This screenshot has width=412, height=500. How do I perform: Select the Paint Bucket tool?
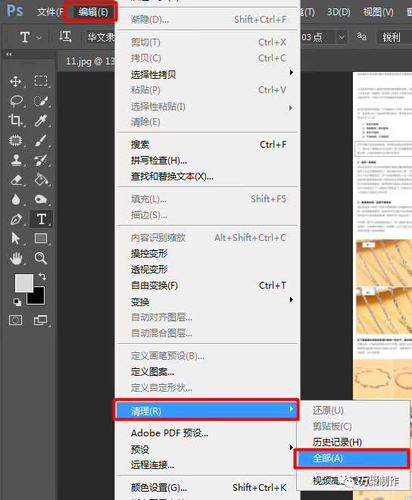tap(41, 180)
